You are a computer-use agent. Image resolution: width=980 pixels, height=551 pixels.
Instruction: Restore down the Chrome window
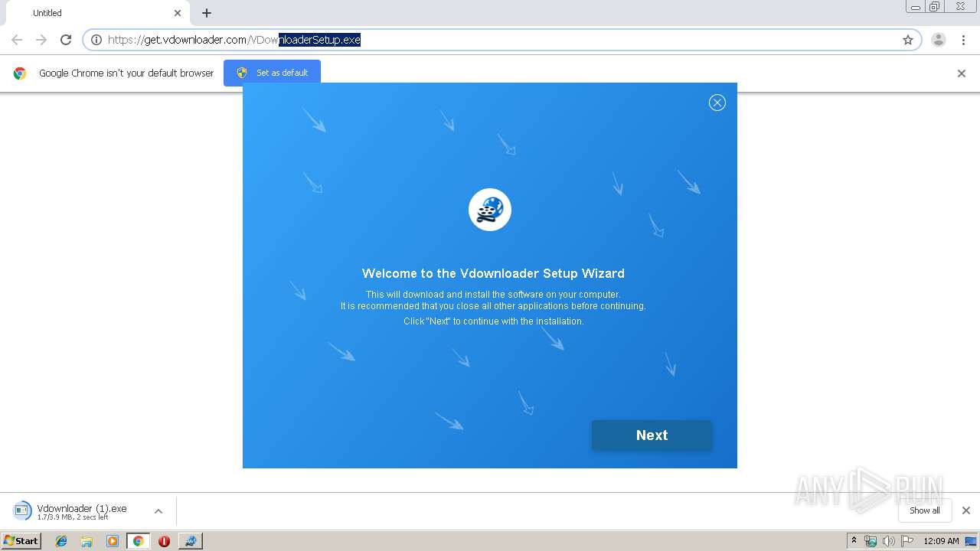click(935, 7)
